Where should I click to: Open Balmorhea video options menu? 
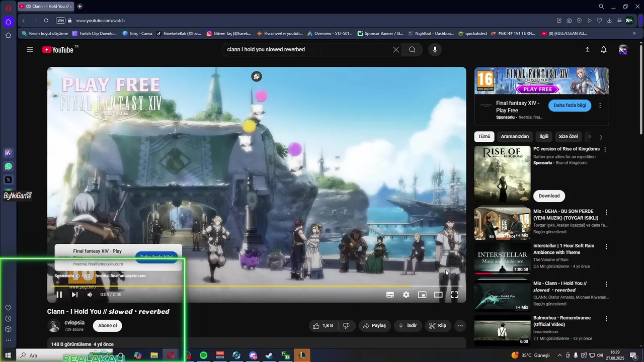coord(606,319)
